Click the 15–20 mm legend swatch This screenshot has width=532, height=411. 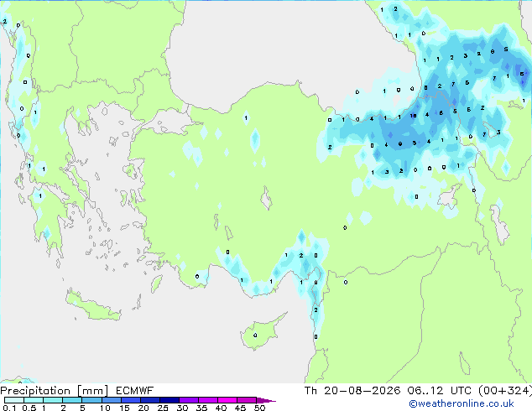130,400
